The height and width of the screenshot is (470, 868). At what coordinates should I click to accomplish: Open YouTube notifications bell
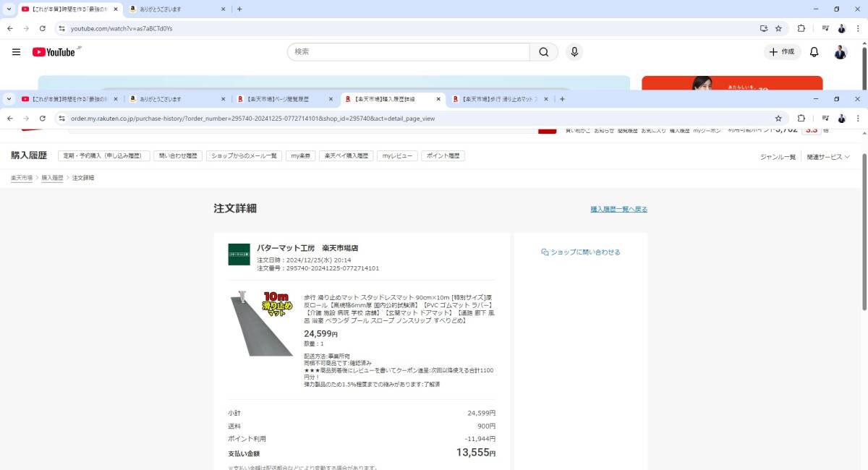click(x=814, y=52)
